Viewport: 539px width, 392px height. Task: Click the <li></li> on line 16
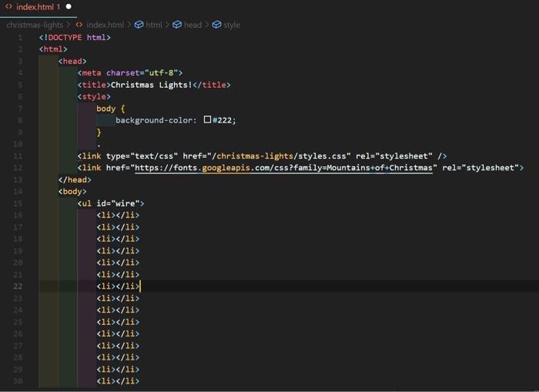click(118, 216)
